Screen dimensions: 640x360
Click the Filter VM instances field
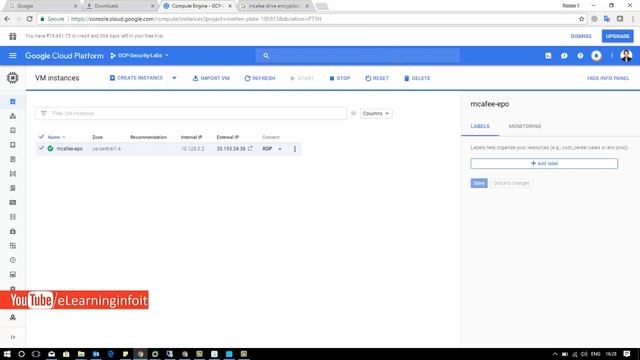click(x=191, y=113)
